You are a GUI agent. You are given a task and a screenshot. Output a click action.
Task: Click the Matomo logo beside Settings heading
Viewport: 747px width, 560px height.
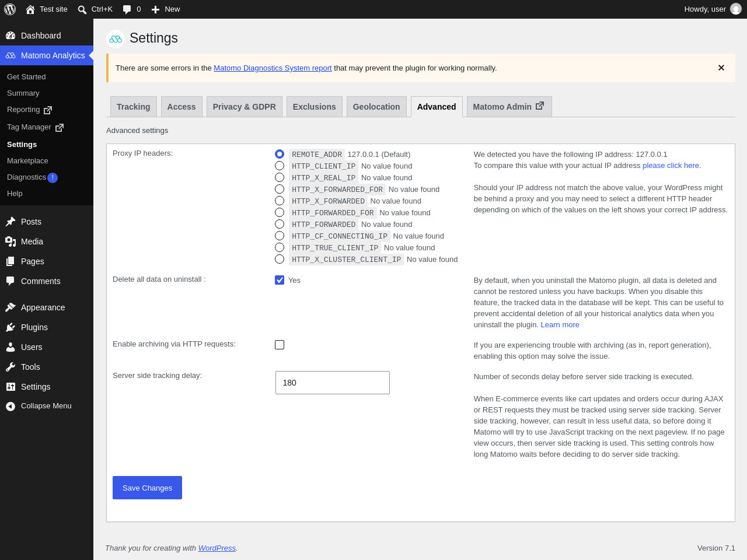pyautogui.click(x=116, y=39)
